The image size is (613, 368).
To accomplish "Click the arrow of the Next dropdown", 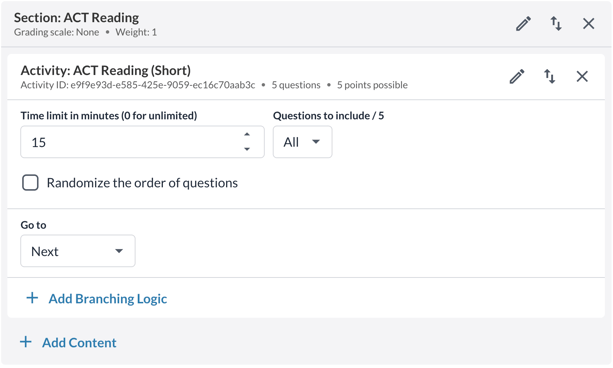I will tap(119, 251).
